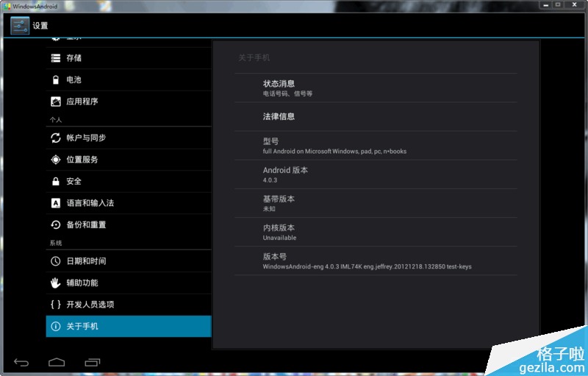Open the 存储 settings entry
The height and width of the screenshot is (376, 588).
pyautogui.click(x=129, y=58)
